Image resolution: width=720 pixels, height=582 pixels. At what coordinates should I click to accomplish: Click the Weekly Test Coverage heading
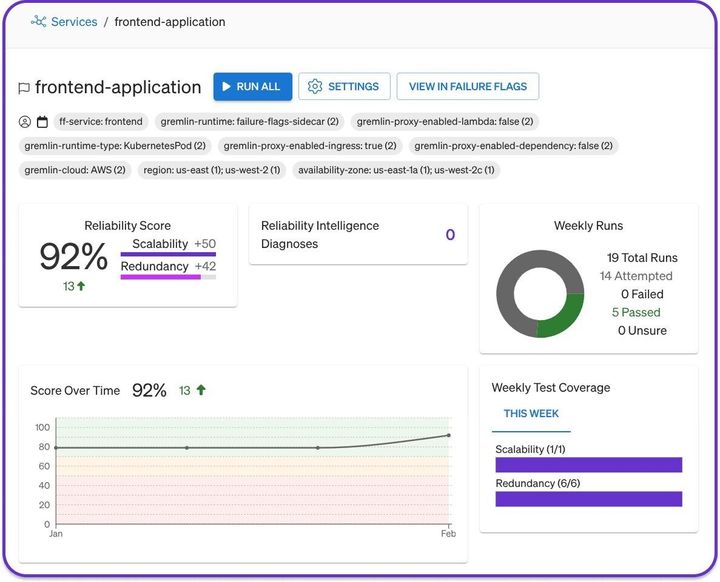click(551, 388)
